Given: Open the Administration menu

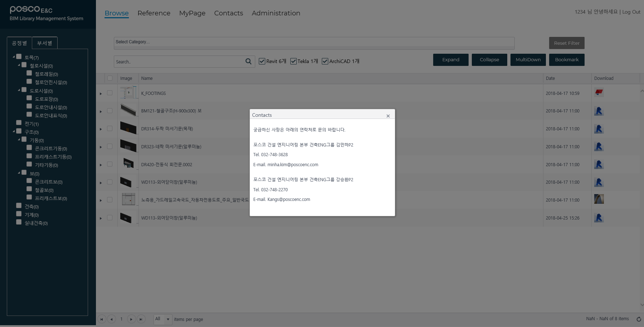Looking at the screenshot, I should pos(276,13).
